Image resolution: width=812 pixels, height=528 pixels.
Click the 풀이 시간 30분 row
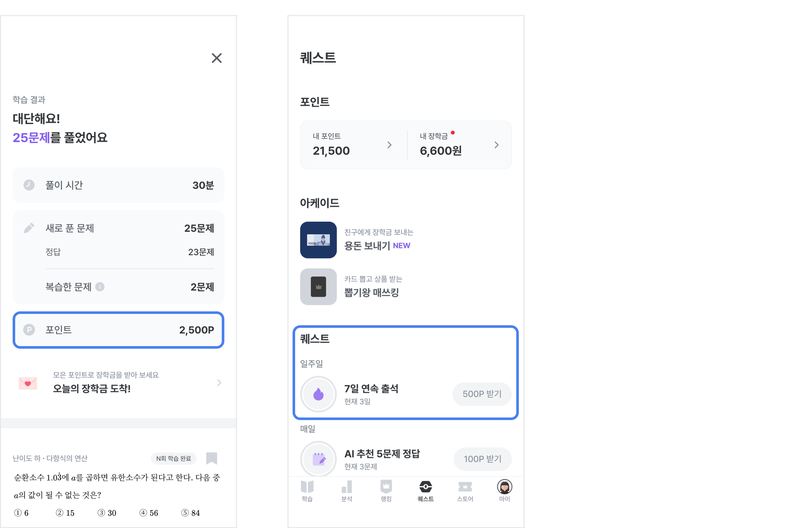point(119,185)
